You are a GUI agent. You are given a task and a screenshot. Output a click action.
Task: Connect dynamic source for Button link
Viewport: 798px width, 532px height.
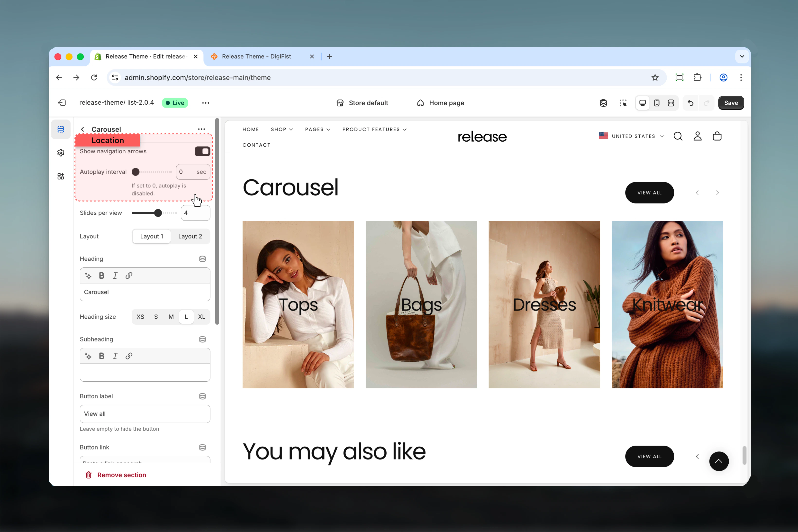point(202,447)
